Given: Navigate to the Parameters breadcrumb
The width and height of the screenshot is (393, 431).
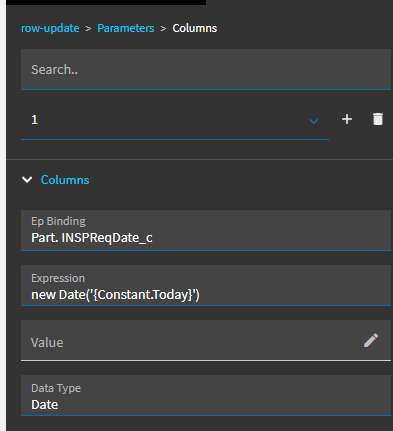Looking at the screenshot, I should pos(126,28).
